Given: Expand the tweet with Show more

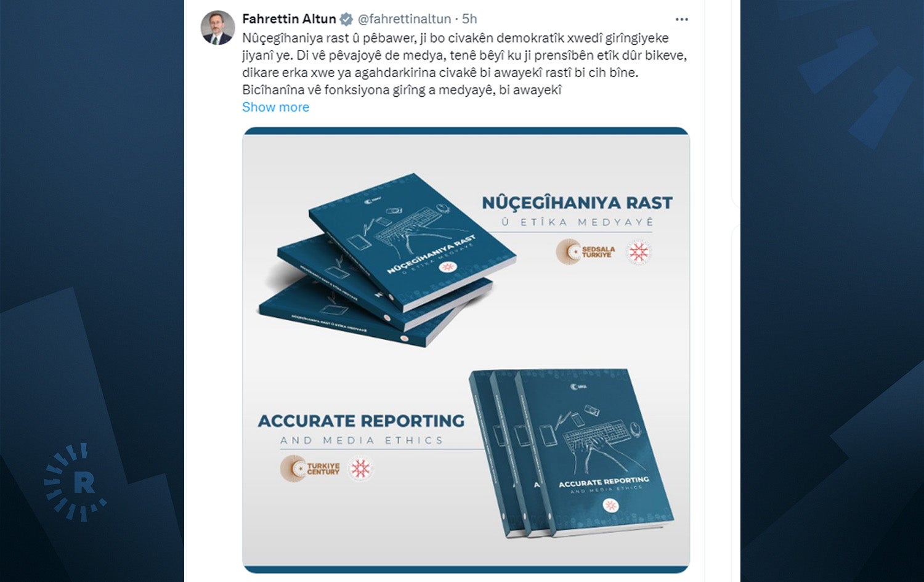Looking at the screenshot, I should coord(275,107).
